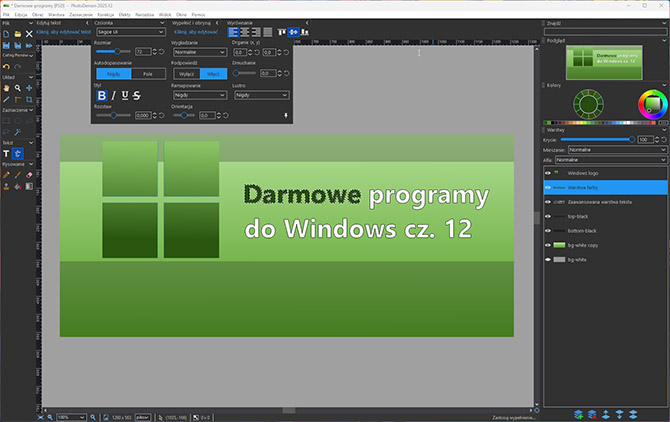Select the Clone stamp tool

point(6,186)
